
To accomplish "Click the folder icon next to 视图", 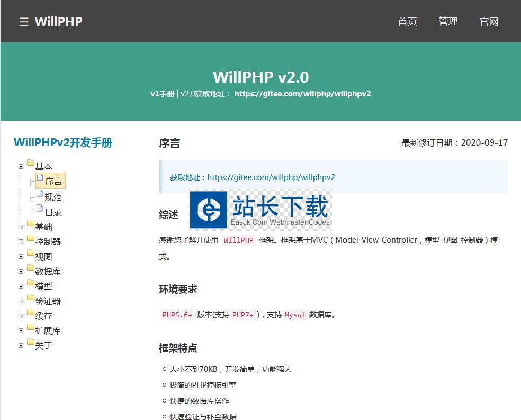I will point(31,253).
